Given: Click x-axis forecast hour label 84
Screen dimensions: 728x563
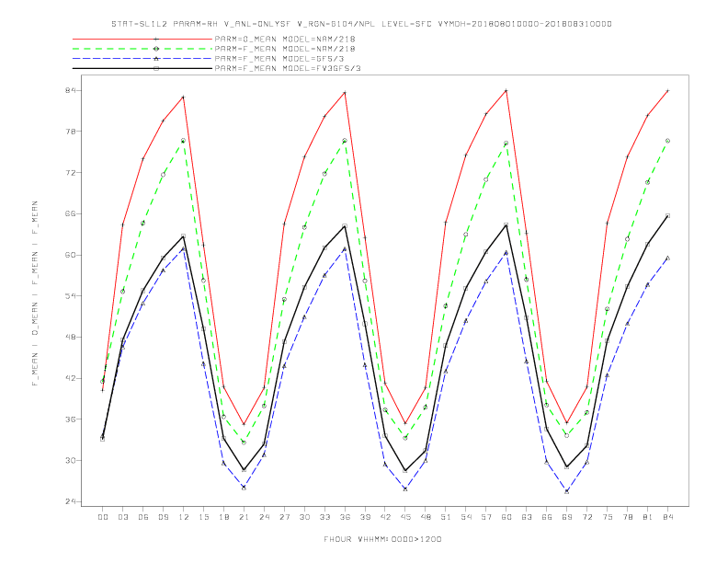Looking at the screenshot, I should [667, 517].
